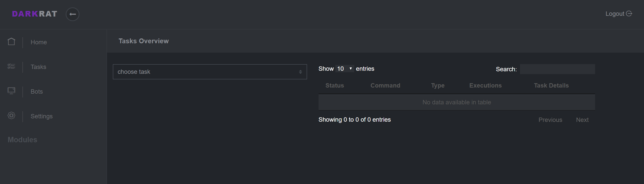The height and width of the screenshot is (184, 644).
Task: Open the Home menu item
Action: (39, 42)
